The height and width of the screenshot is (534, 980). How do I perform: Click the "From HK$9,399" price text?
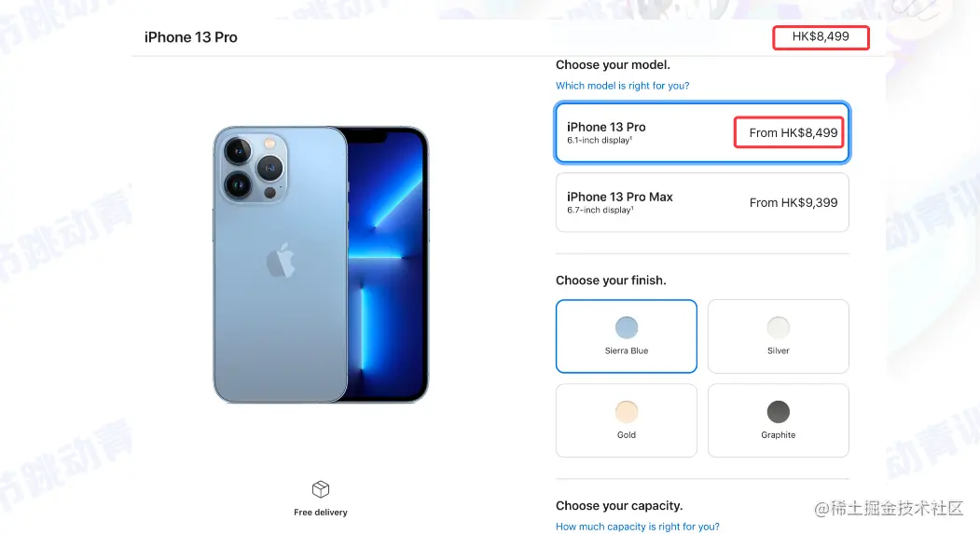794,202
